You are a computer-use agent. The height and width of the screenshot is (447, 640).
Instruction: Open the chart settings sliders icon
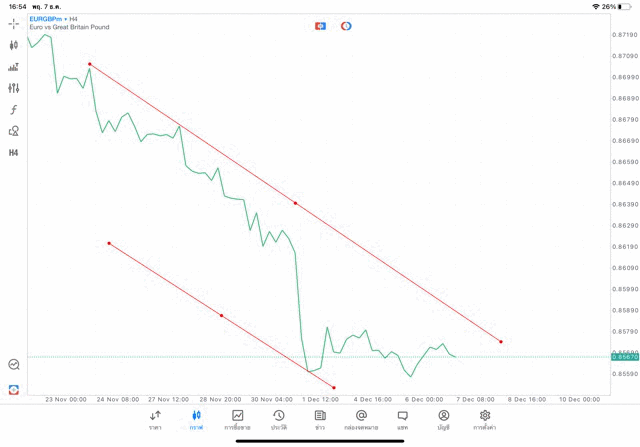click(14, 88)
